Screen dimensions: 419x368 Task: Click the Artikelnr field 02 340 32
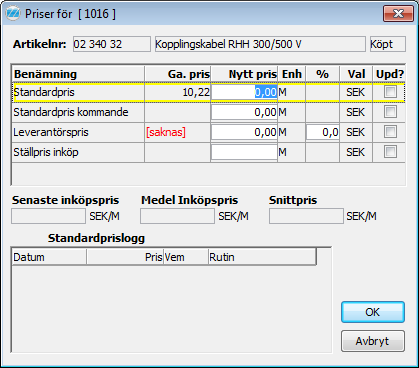click(112, 44)
